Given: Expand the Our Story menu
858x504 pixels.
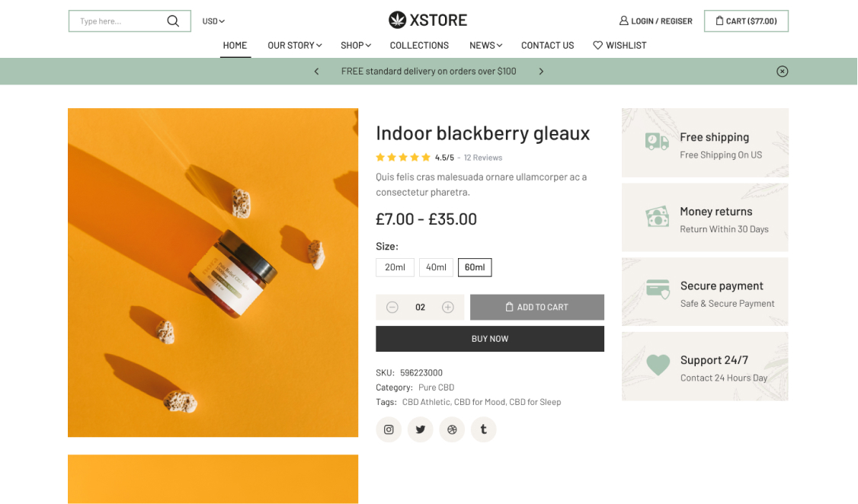Looking at the screenshot, I should click(x=295, y=46).
